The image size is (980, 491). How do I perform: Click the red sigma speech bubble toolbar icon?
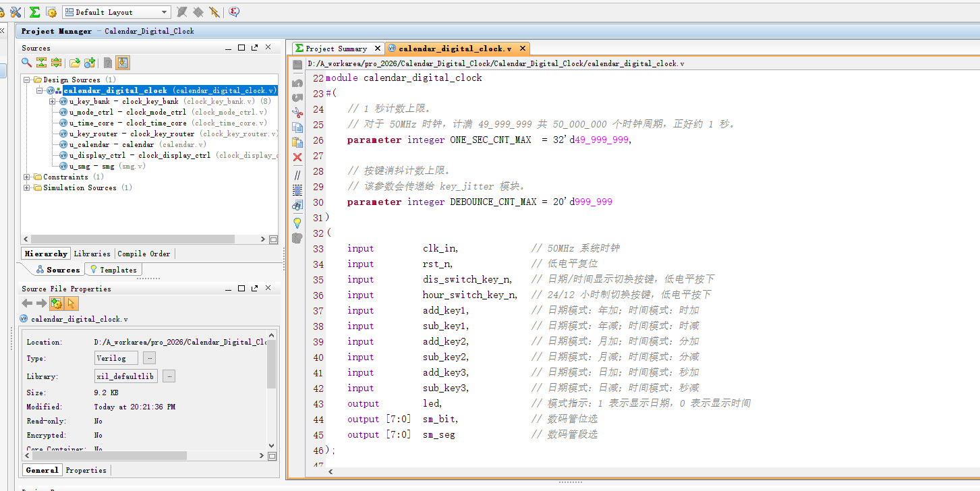[234, 12]
